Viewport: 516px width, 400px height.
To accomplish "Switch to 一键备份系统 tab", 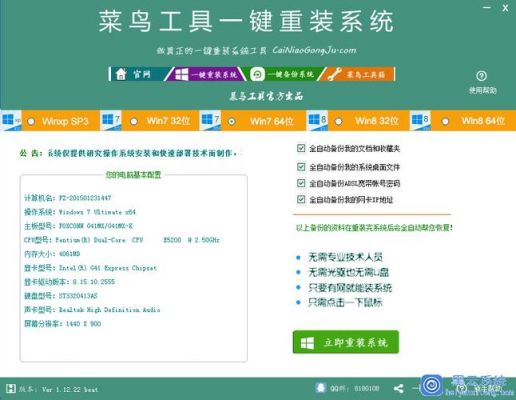I will 282,74.
